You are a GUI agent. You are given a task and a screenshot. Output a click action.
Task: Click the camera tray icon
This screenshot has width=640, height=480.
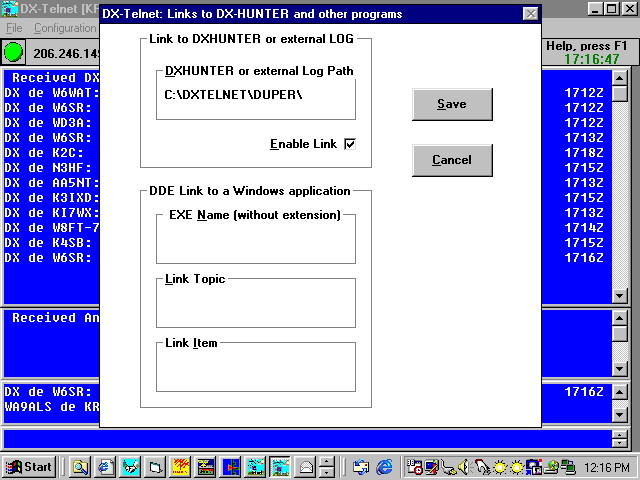(533, 467)
